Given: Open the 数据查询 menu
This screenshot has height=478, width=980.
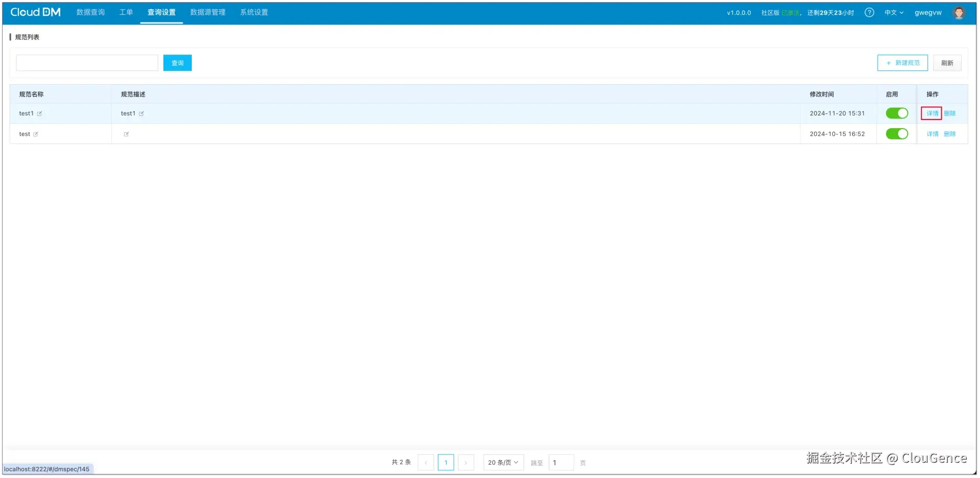Looking at the screenshot, I should click(90, 12).
